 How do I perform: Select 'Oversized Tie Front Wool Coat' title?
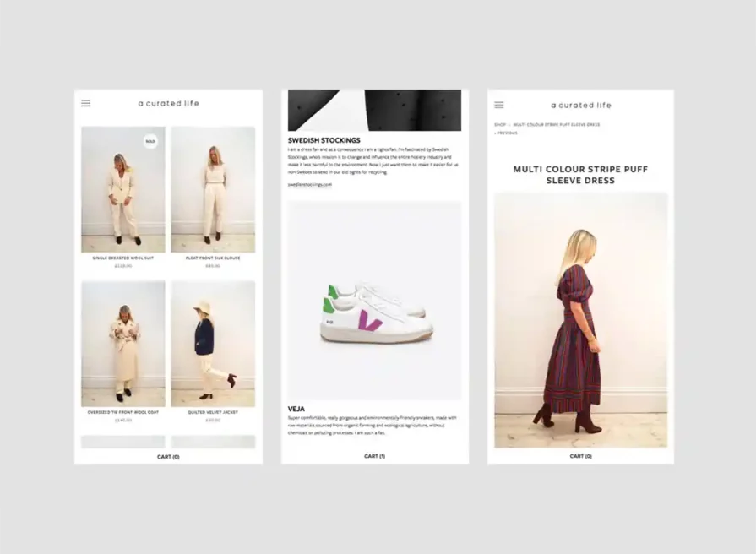click(x=123, y=412)
